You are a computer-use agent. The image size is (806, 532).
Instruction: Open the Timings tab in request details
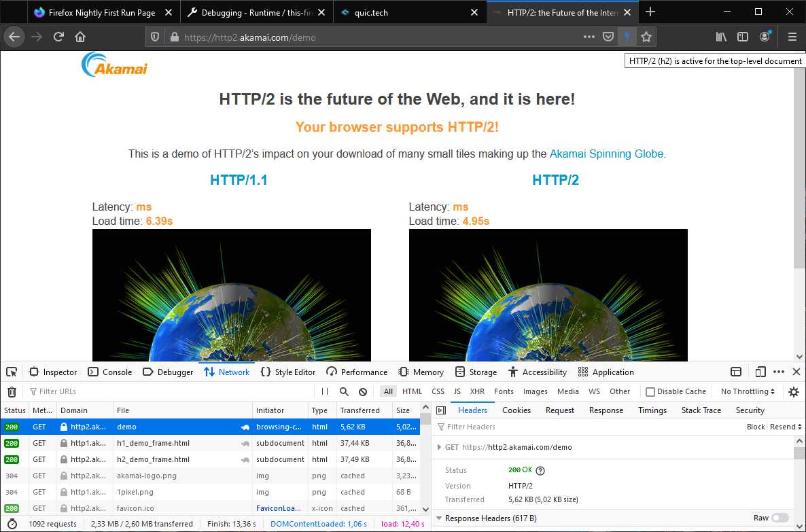pyautogui.click(x=652, y=410)
